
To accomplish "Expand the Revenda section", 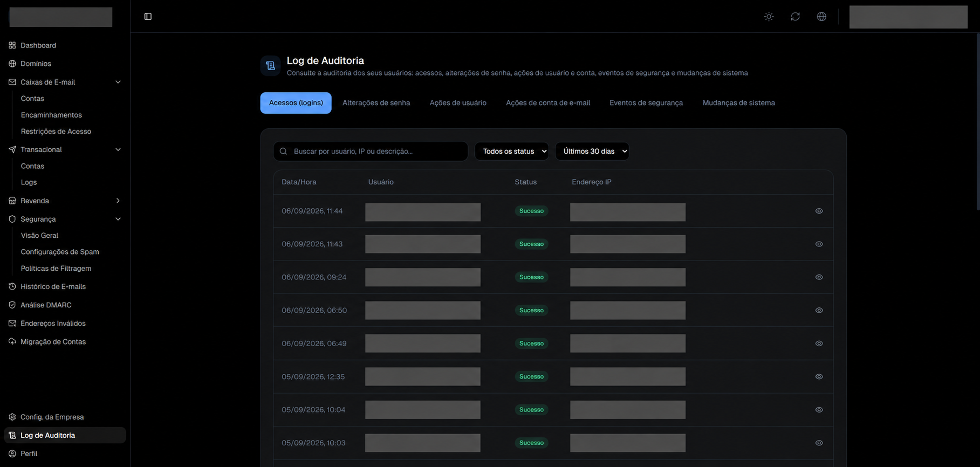I will pyautogui.click(x=118, y=201).
